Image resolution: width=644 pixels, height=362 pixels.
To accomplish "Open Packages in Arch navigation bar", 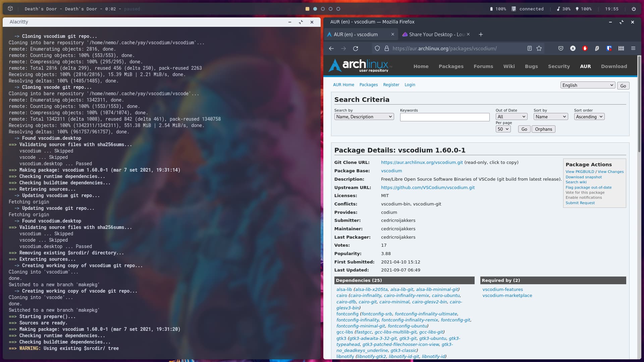I will (451, 66).
